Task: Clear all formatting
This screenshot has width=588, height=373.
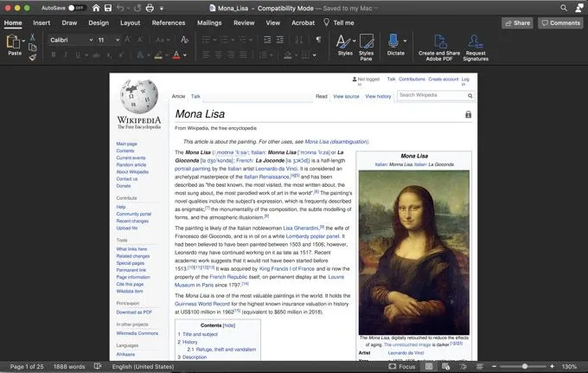Action: [184, 40]
